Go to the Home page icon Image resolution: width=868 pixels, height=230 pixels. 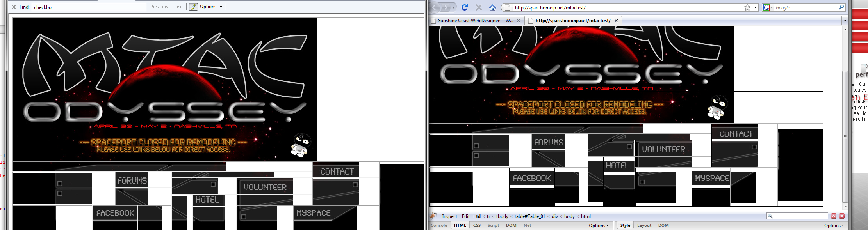click(x=493, y=7)
